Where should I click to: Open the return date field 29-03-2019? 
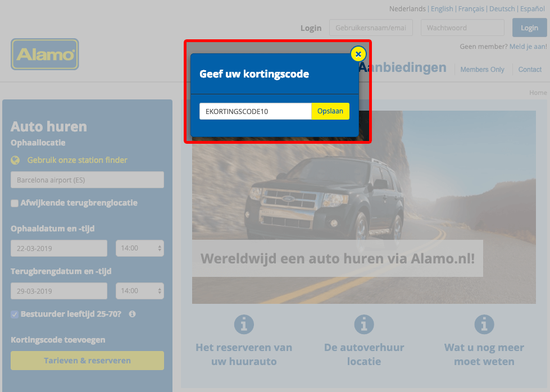pyautogui.click(x=59, y=291)
